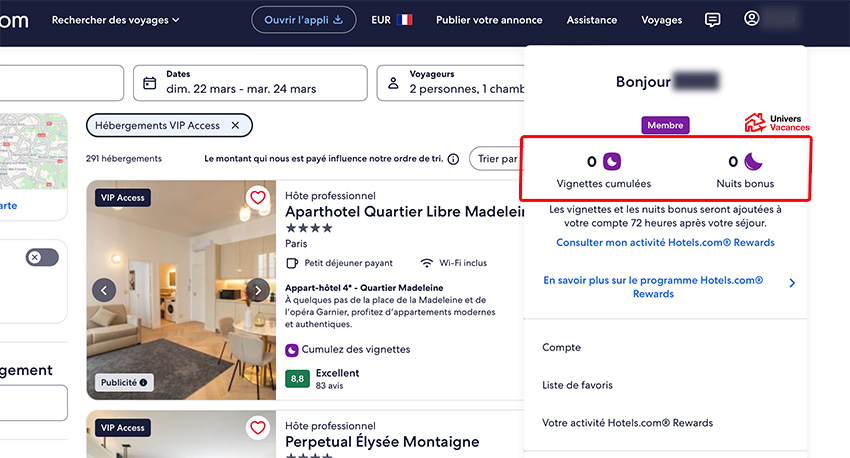Screen dimensions: 850x458
Task: Remove the Hébergements VIP Access filter
Action: [235, 126]
